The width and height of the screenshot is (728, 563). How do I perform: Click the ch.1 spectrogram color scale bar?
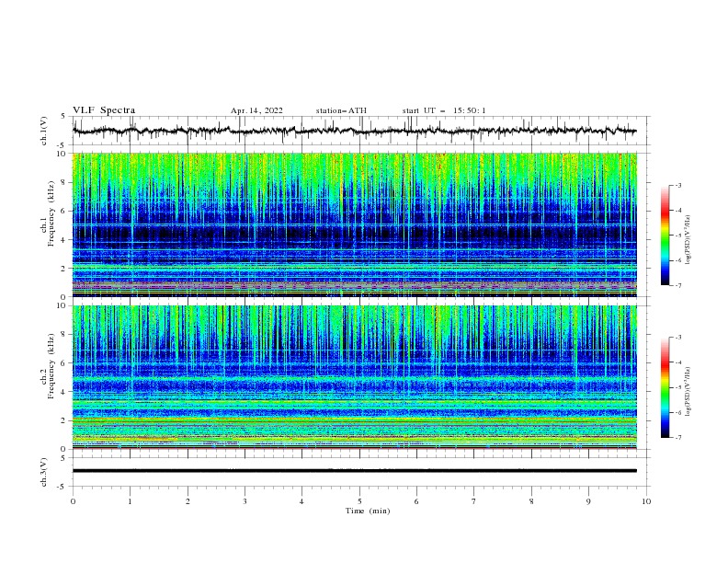[x=665, y=236]
